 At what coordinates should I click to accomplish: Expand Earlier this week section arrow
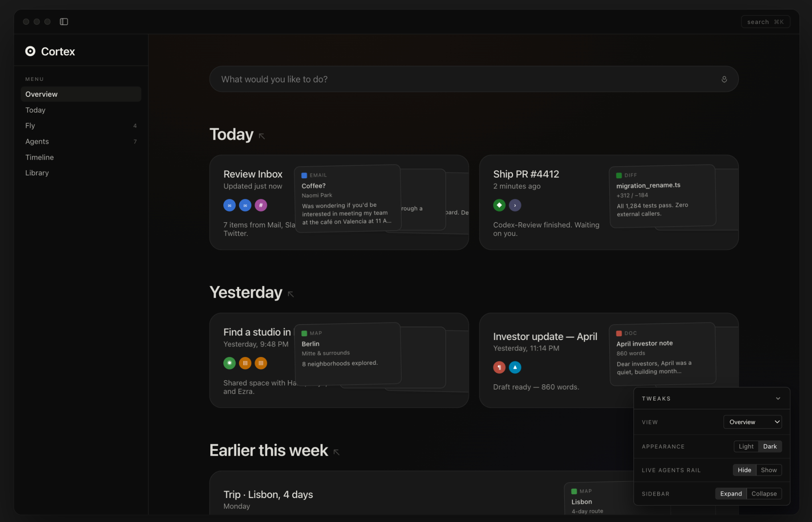337,452
